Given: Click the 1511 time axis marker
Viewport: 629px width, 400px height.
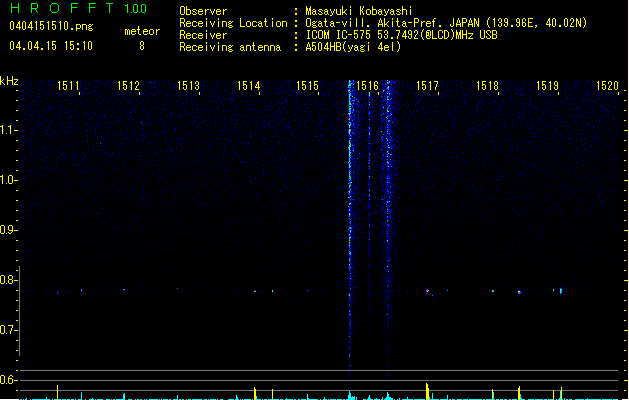Looking at the screenshot, I should (x=68, y=86).
